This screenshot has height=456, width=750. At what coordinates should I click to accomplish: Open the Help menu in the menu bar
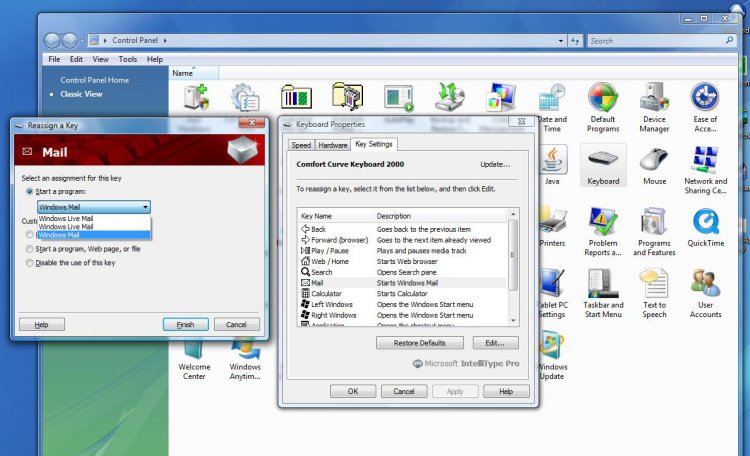click(x=154, y=59)
